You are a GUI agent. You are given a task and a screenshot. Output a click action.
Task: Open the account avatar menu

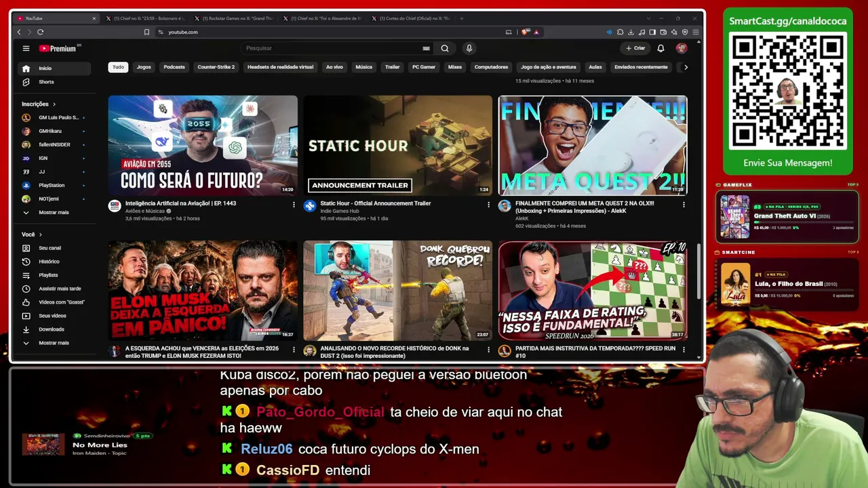(x=682, y=48)
